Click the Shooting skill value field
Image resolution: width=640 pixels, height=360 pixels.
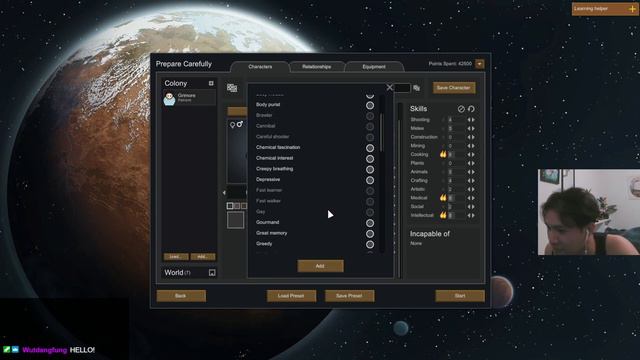click(x=456, y=120)
